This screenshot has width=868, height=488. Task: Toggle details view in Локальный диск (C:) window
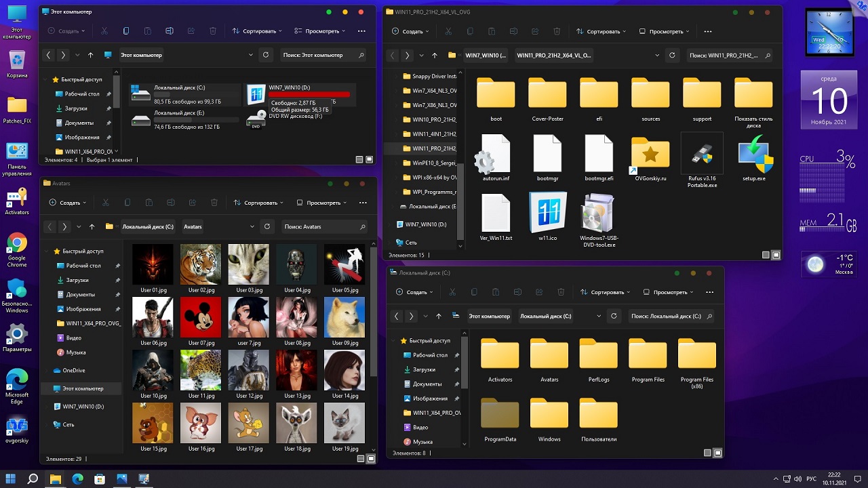707,453
